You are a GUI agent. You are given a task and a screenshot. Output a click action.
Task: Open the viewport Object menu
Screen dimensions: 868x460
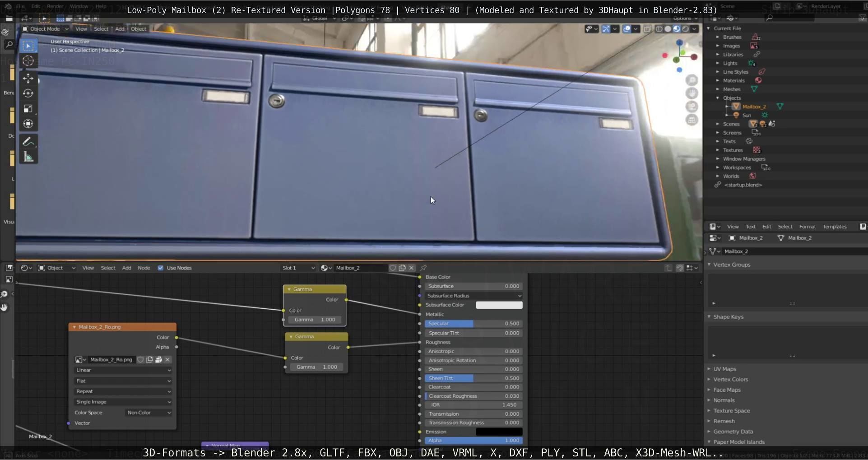click(139, 29)
